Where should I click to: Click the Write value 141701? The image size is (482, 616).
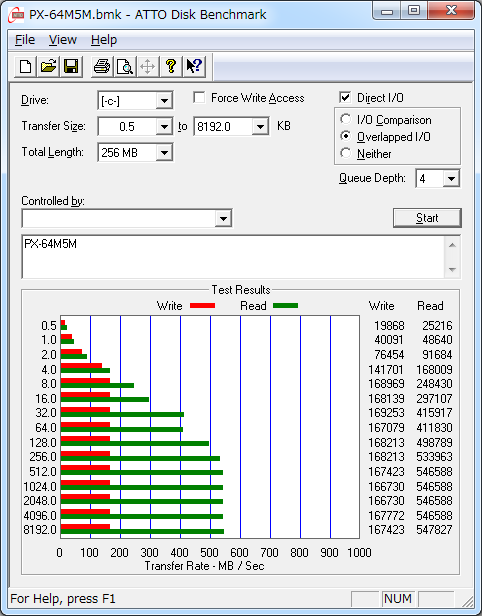click(386, 370)
